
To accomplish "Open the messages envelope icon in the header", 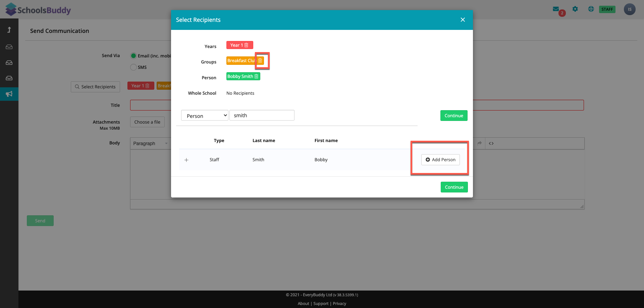I will [x=556, y=9].
